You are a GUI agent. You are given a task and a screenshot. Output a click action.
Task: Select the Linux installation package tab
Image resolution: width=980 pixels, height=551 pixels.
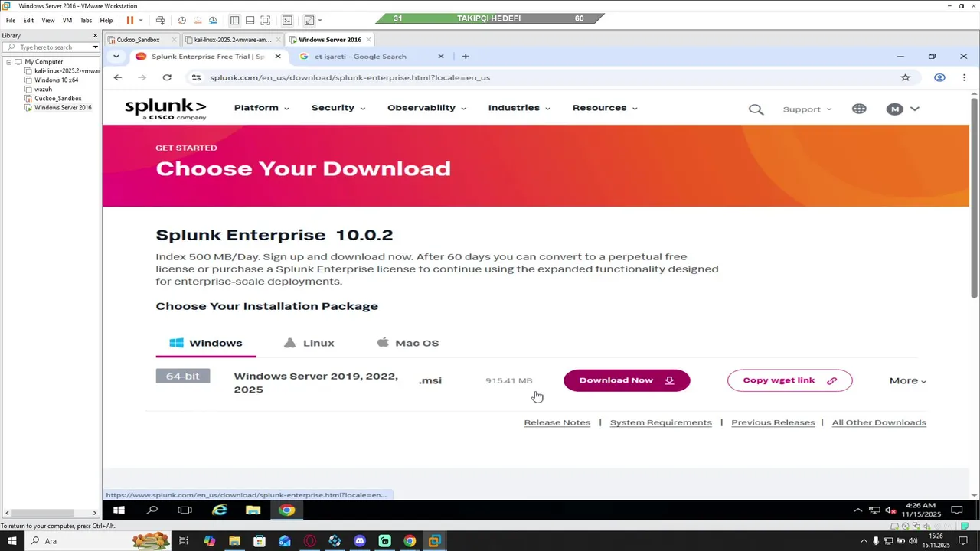click(309, 343)
